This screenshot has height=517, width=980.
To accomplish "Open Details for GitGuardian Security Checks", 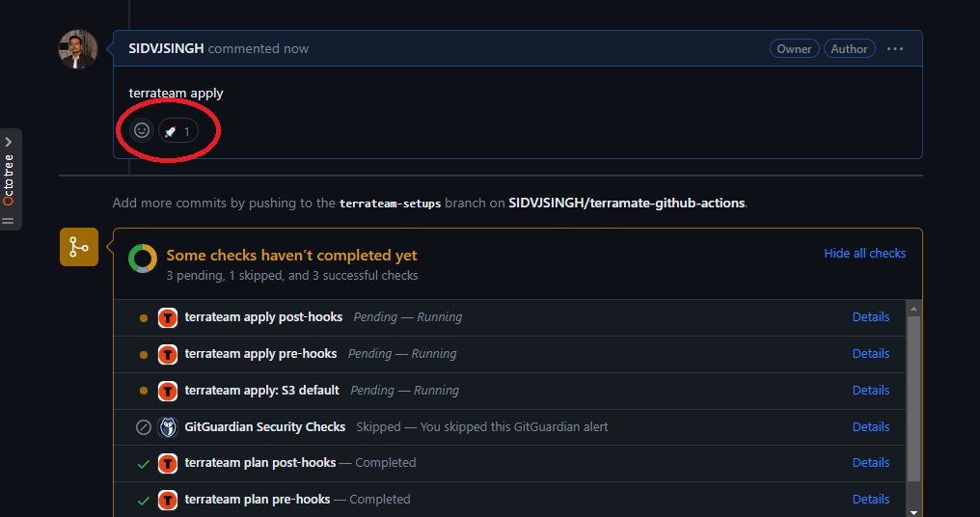I will 871,426.
